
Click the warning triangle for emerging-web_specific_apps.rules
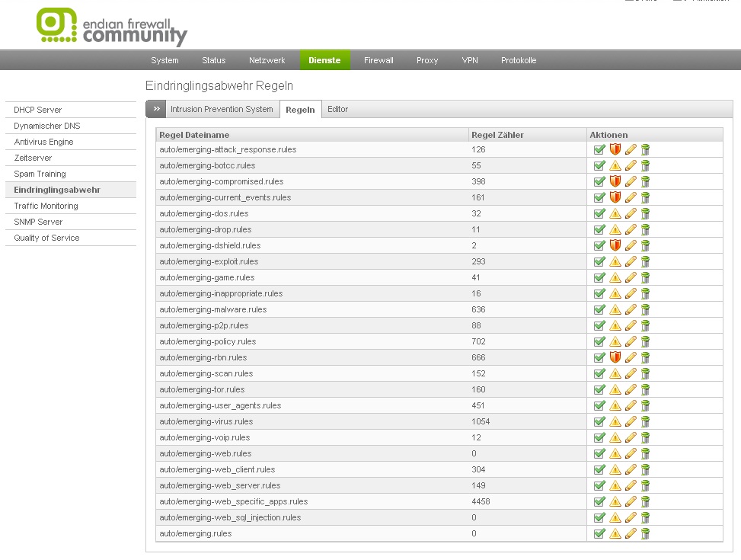click(x=615, y=502)
